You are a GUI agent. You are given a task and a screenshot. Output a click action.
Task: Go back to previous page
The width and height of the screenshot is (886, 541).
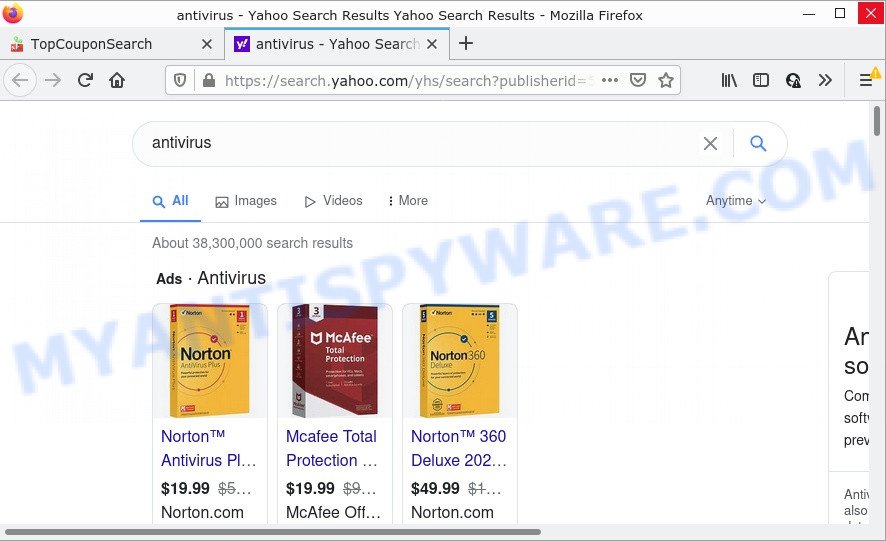pos(20,80)
